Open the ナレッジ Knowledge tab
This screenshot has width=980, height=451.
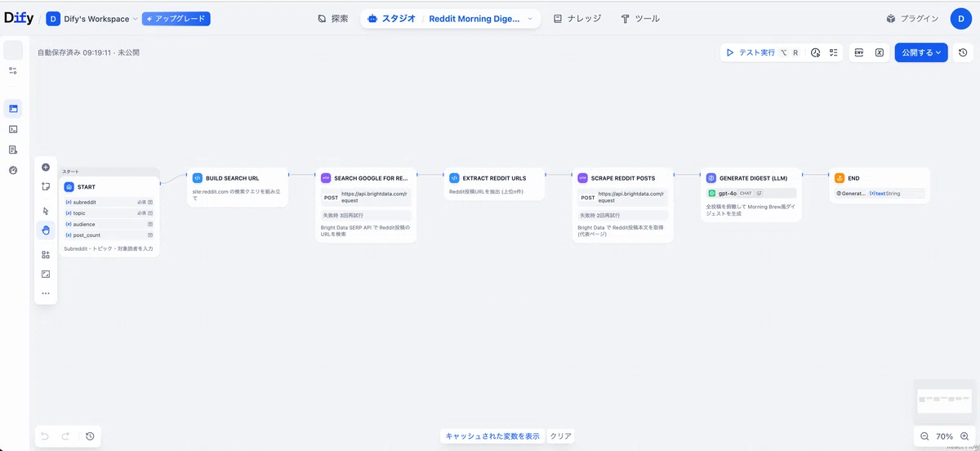pos(577,18)
